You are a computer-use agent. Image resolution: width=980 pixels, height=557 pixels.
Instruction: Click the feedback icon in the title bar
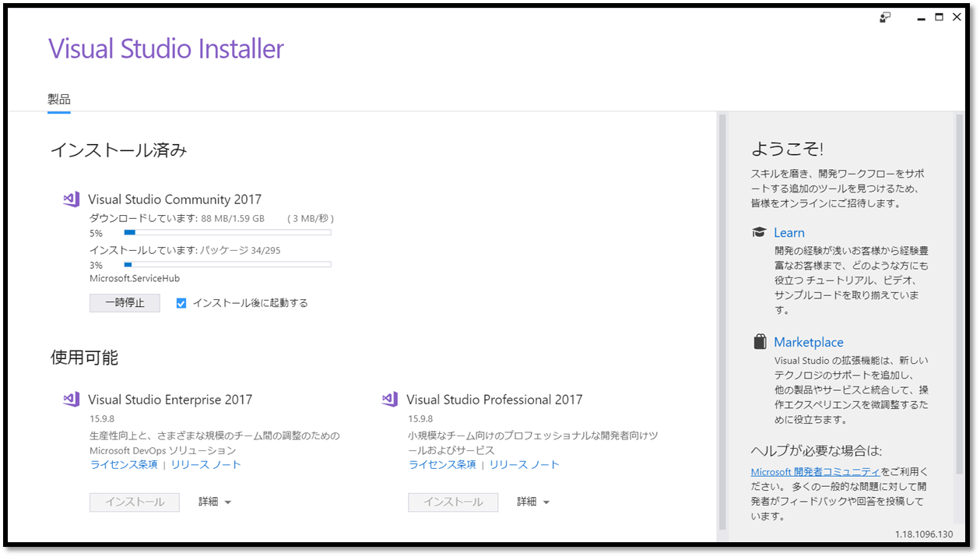tap(885, 17)
